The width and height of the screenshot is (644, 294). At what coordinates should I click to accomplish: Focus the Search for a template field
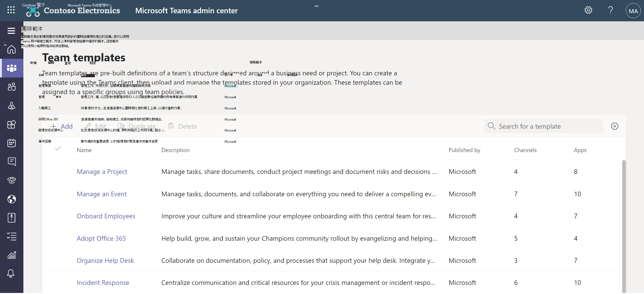(543, 126)
